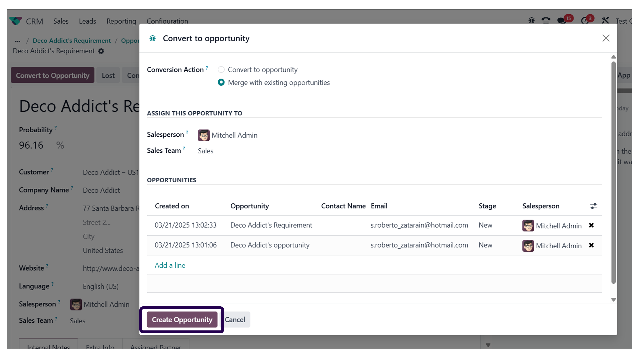Screen dimensions: 640x364
Task: Select Convert to opportunity radio option
Action: [x=221, y=69]
